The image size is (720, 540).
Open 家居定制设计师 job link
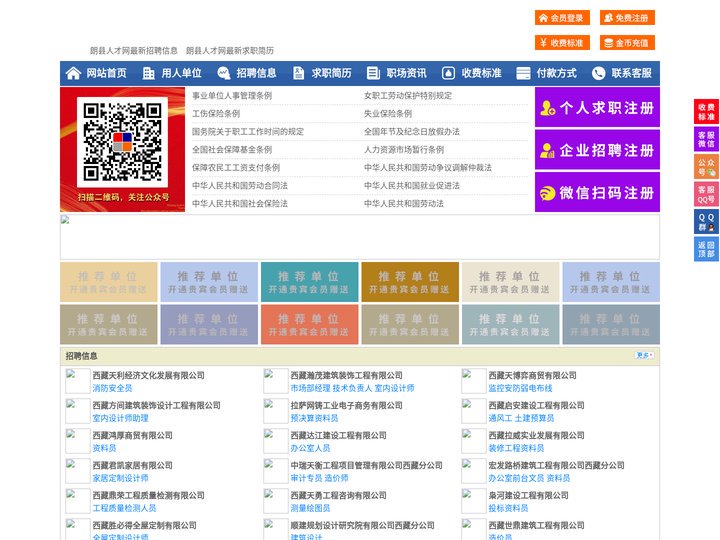pyautogui.click(x=120, y=478)
